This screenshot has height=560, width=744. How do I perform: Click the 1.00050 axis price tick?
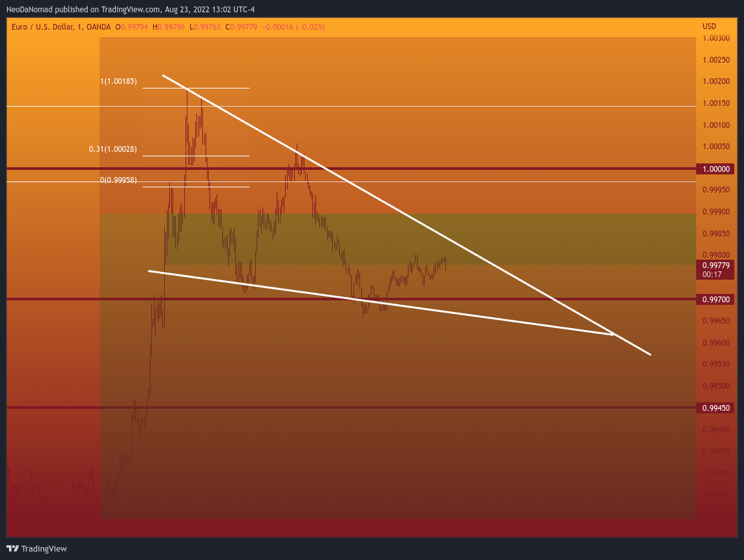click(716, 146)
